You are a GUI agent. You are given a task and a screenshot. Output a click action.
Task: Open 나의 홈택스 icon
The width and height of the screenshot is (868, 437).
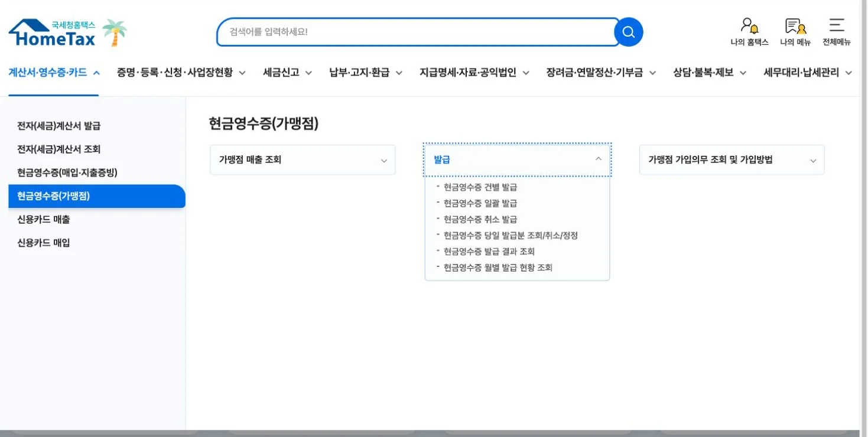pyautogui.click(x=749, y=32)
